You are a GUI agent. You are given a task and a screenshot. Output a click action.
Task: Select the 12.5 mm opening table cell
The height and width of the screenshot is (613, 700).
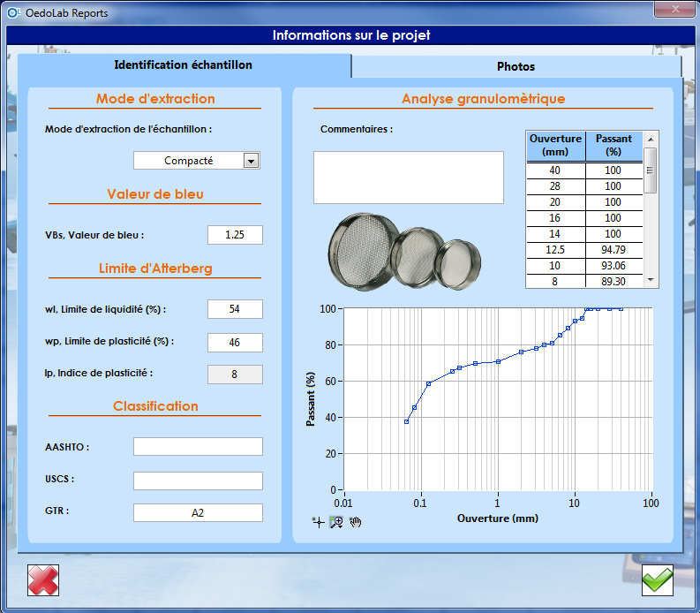click(555, 250)
